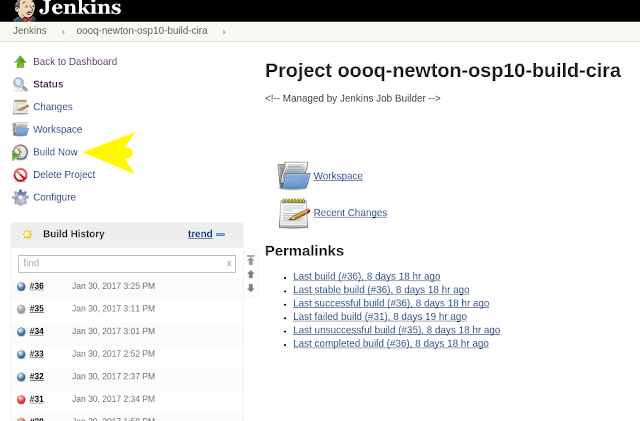Open build #33 link
This screenshot has width=640, height=421.
tap(37, 354)
